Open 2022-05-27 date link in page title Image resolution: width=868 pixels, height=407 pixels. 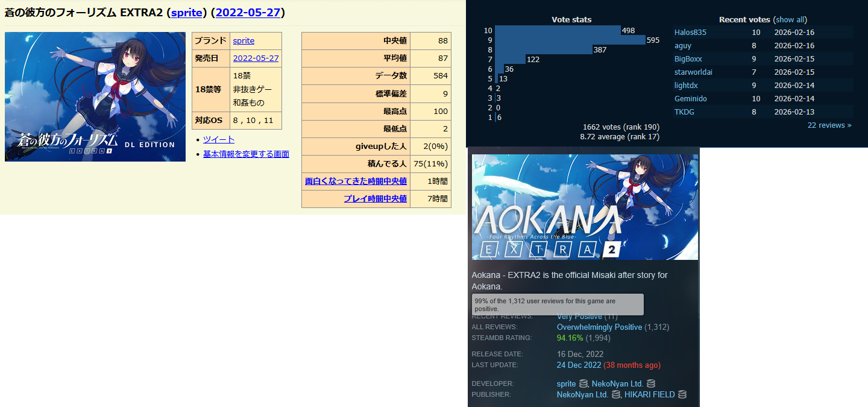click(x=248, y=13)
